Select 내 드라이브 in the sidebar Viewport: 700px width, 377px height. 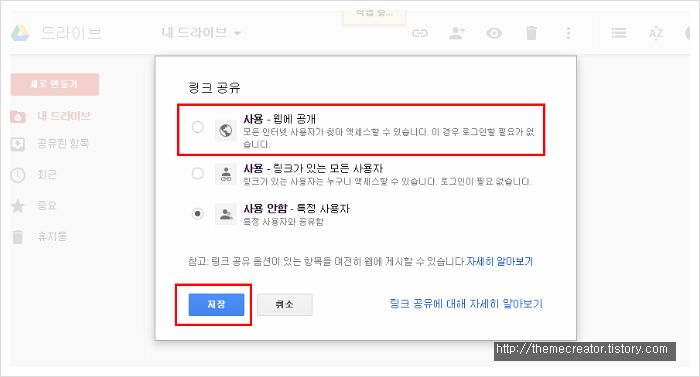pyautogui.click(x=64, y=116)
